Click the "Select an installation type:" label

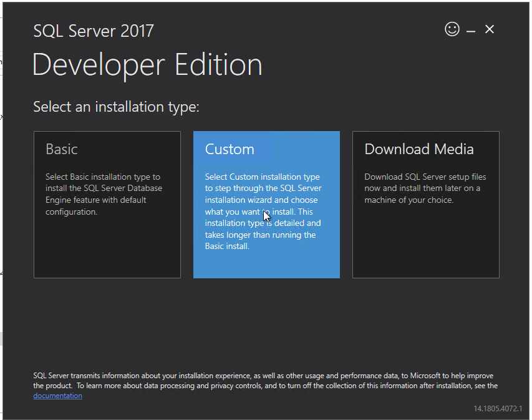[x=116, y=107]
